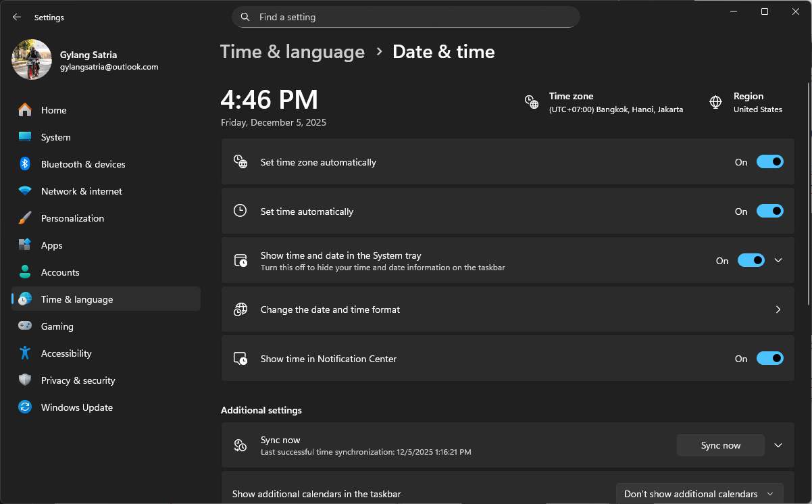Open Change the date and time format

tap(507, 309)
